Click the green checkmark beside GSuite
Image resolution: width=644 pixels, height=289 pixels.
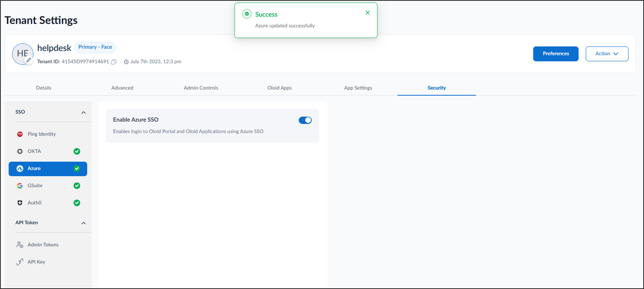click(x=77, y=186)
